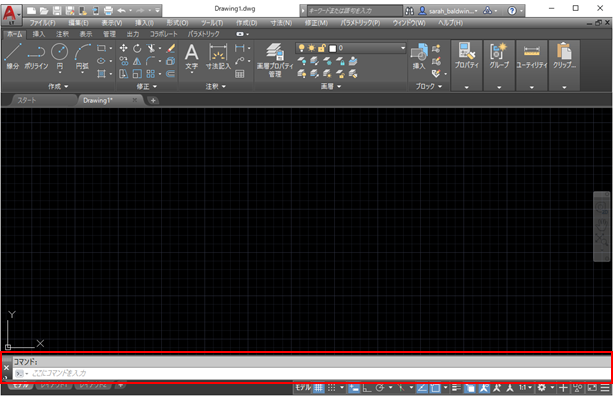This screenshot has width=613, height=396.
Task: Expand the 修正 (Modify) panel
Action: (147, 86)
